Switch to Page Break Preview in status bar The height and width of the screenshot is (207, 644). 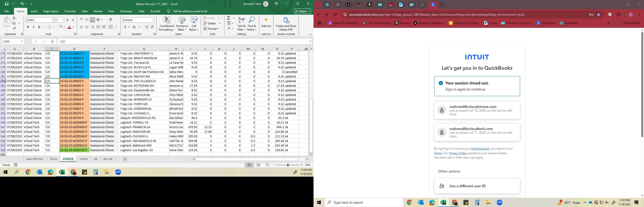pyautogui.click(x=268, y=165)
